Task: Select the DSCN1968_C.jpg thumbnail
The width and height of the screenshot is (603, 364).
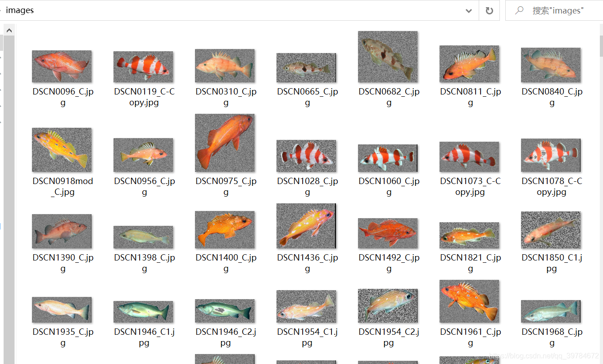Action: coord(551,312)
